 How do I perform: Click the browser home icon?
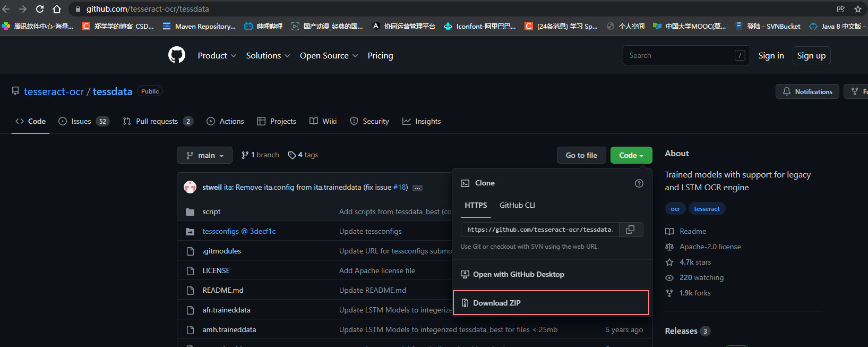click(57, 9)
